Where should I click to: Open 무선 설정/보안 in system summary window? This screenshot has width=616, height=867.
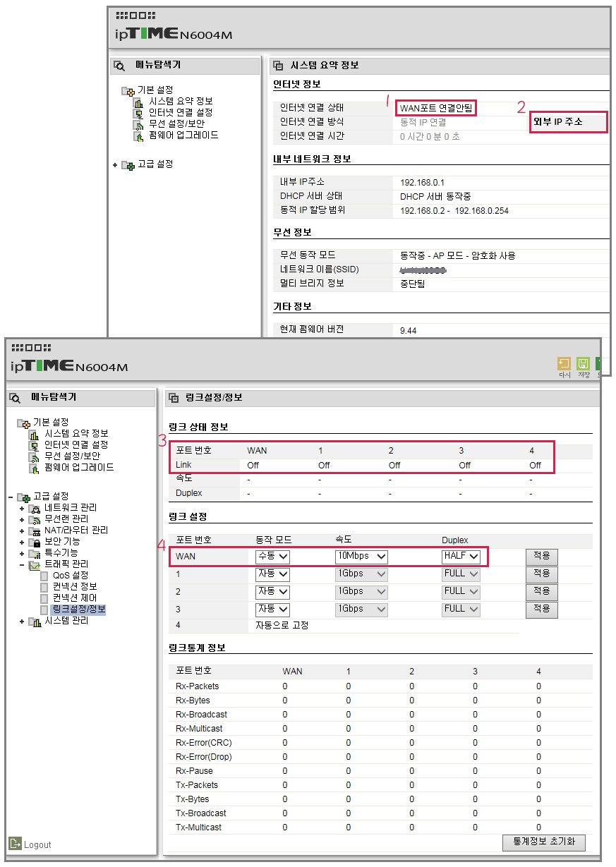[176, 123]
